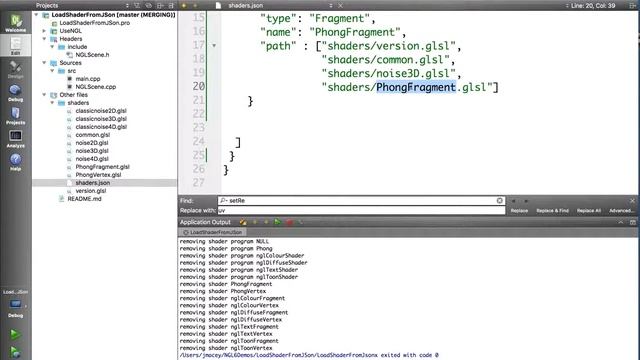This screenshot has height=360, width=640.
Task: Open Advanced find options
Action: tap(621, 211)
